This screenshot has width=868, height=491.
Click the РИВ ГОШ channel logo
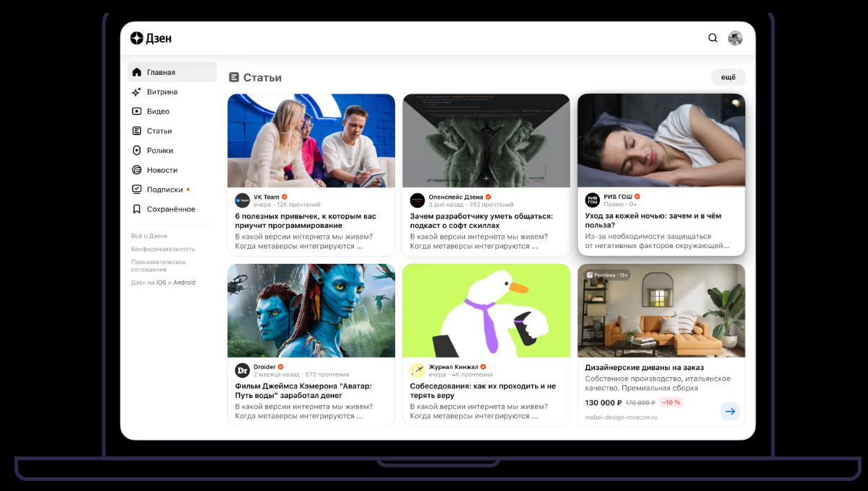click(592, 200)
